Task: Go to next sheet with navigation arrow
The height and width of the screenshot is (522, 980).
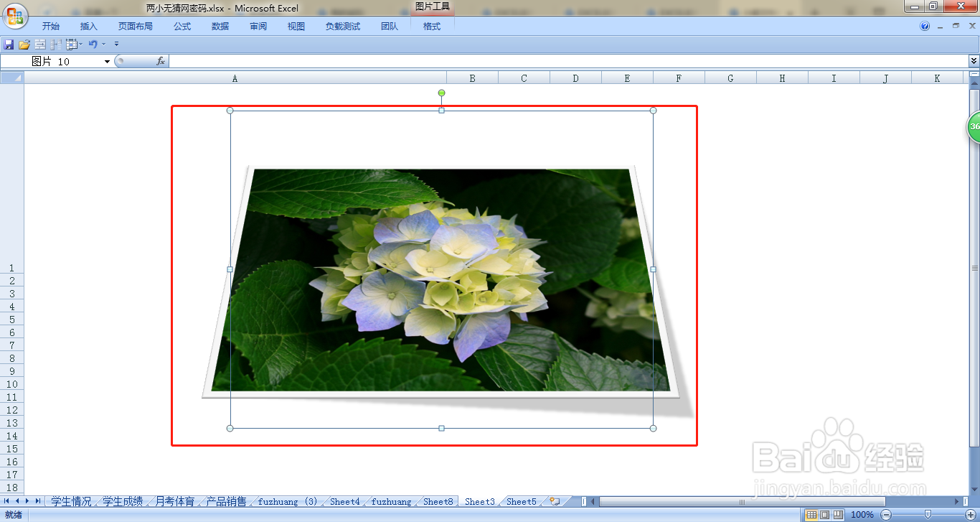Action: (28, 501)
